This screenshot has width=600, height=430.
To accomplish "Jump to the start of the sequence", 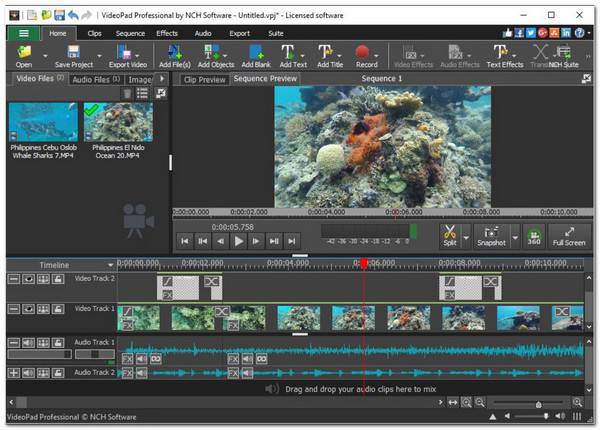I will (x=185, y=241).
